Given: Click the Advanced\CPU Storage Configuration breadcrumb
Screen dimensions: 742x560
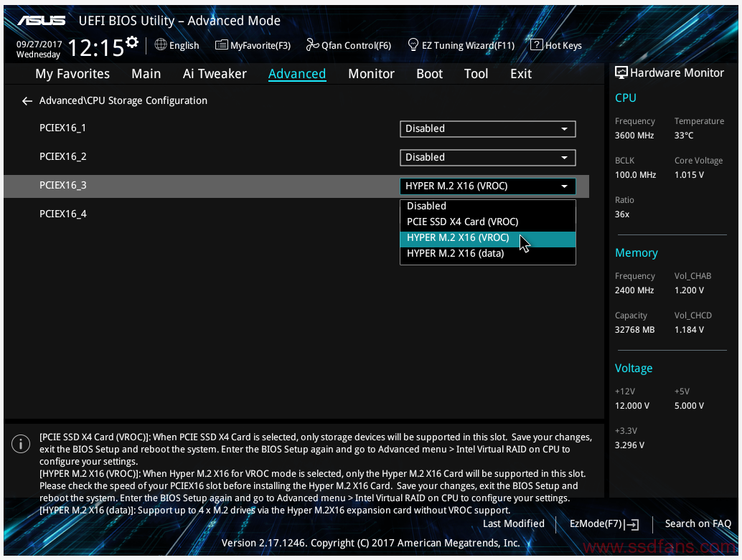Looking at the screenshot, I should [x=123, y=101].
